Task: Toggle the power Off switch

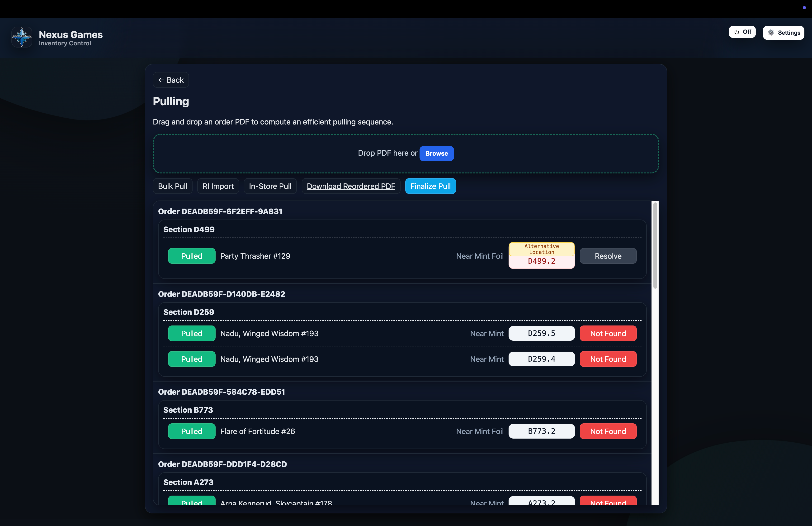Action: tap(742, 32)
